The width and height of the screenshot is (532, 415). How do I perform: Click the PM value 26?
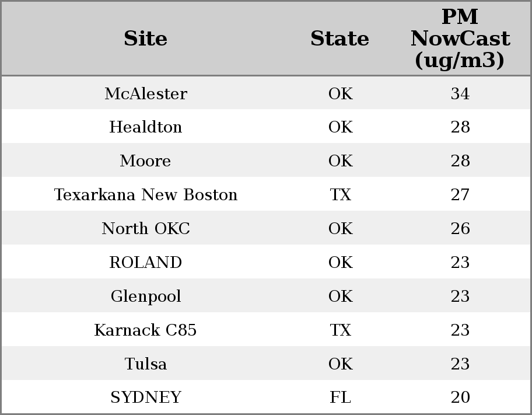(460, 229)
